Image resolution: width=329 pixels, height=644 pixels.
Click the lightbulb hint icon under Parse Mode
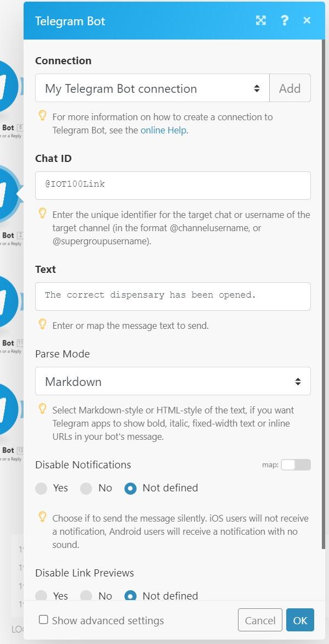pyautogui.click(x=42, y=409)
